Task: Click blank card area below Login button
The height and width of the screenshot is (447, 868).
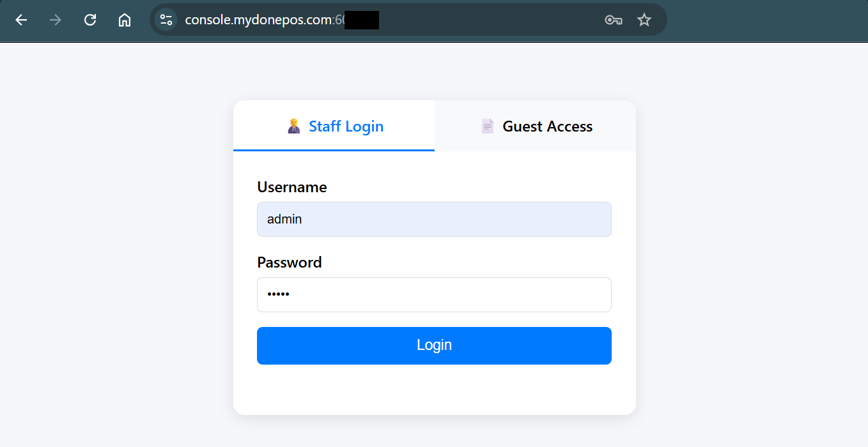Action: point(434,390)
